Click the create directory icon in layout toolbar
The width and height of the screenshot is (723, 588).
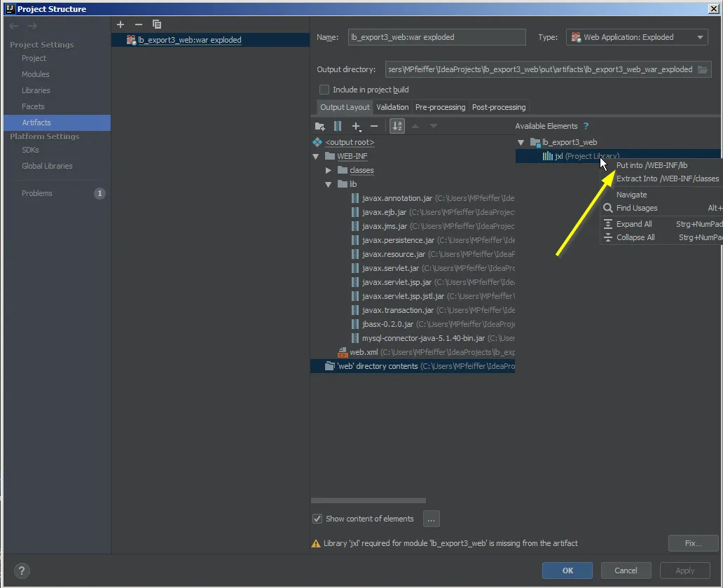pyautogui.click(x=319, y=126)
